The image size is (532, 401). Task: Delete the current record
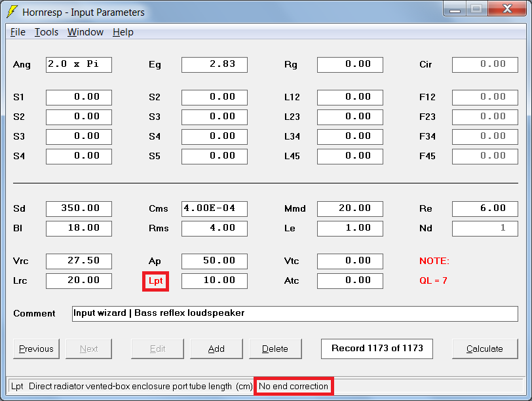(275, 349)
